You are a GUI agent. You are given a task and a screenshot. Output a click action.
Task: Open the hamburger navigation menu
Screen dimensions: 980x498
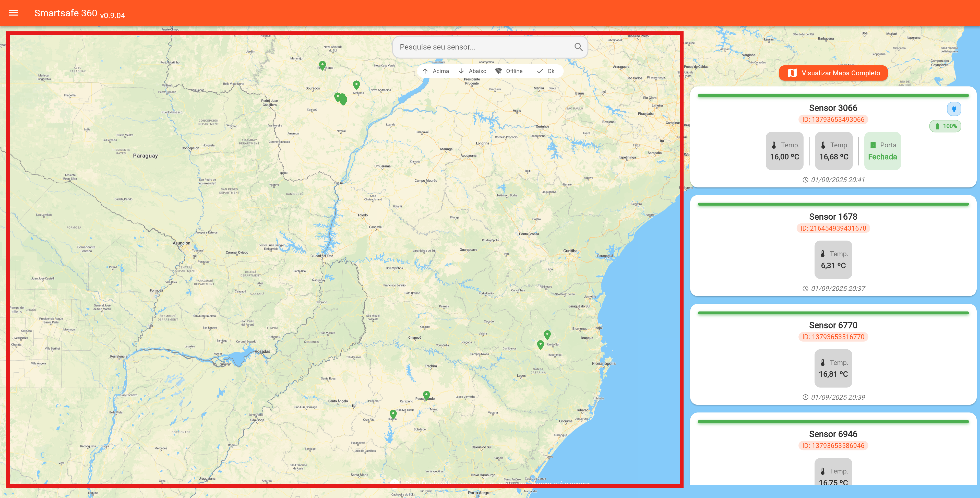point(13,13)
